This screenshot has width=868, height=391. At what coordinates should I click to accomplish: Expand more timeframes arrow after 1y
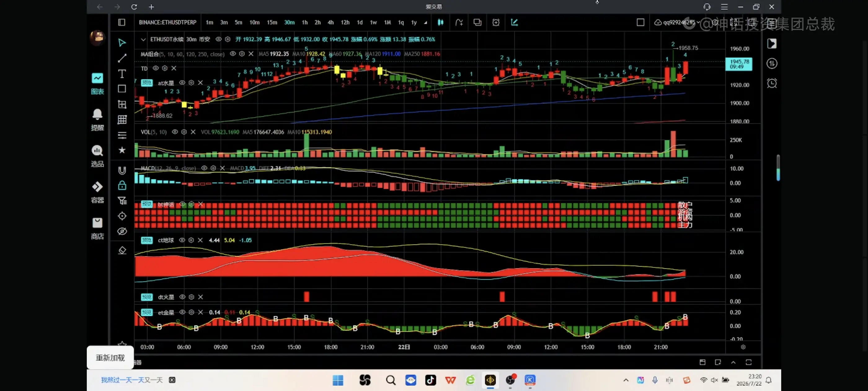(x=426, y=23)
